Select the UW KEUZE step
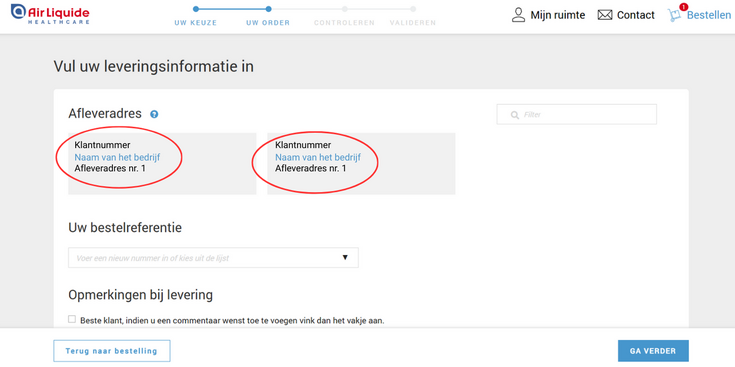 [x=195, y=22]
